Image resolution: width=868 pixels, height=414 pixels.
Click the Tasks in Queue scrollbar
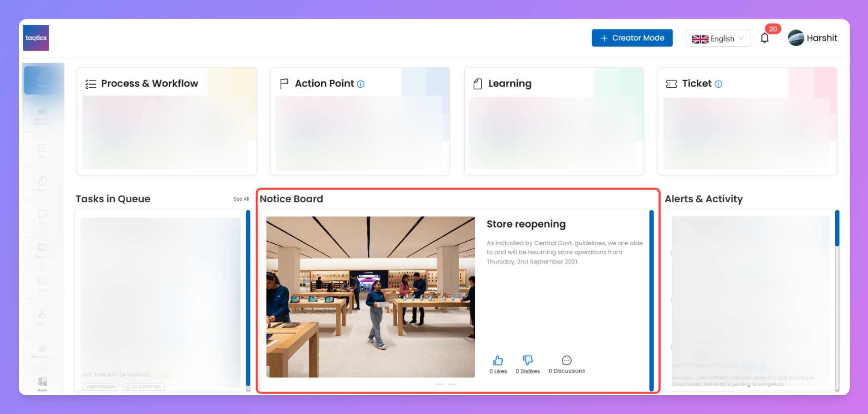point(248,299)
